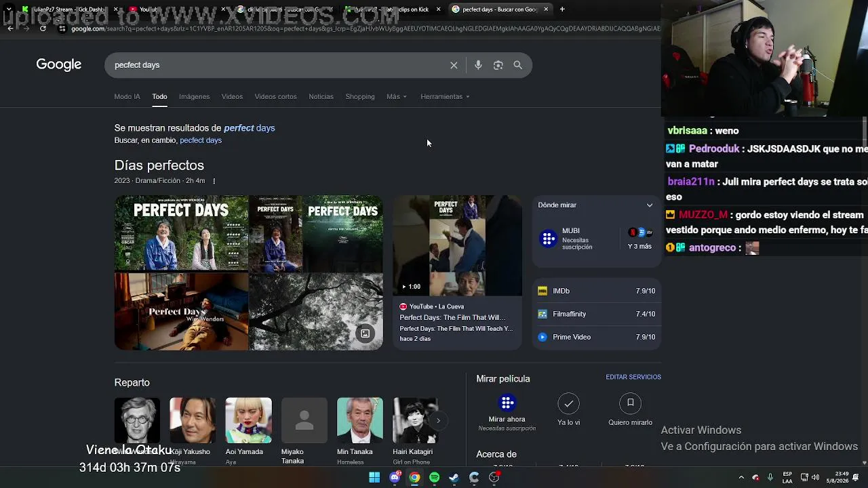Expand the Dónde mirar panel

[x=650, y=205]
